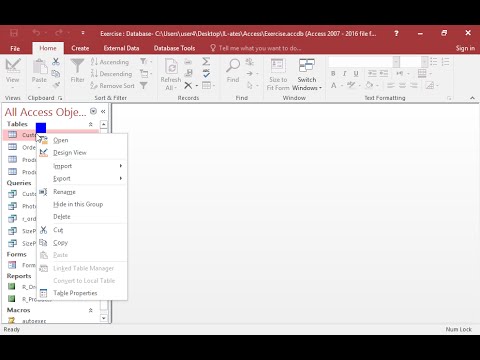
Task: Open Advanced filter options dropdown
Action: (x=146, y=74)
